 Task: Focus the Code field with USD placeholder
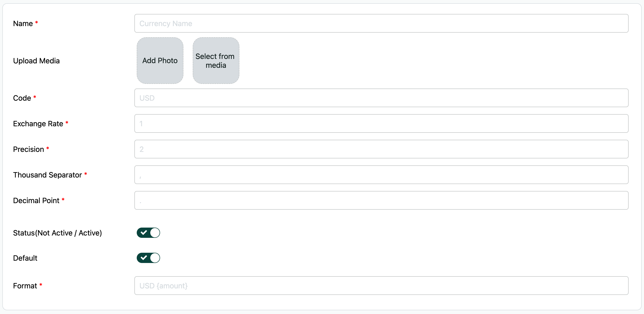tap(381, 98)
